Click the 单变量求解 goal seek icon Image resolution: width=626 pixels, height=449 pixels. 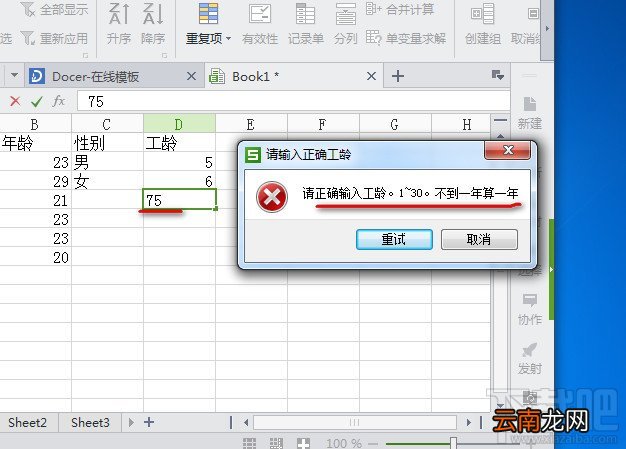pos(374,38)
